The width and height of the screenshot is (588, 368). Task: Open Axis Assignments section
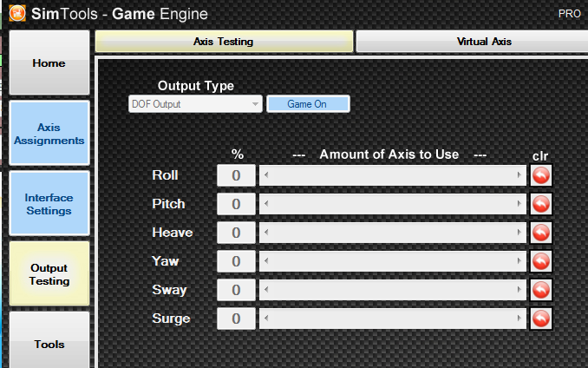[x=49, y=134]
